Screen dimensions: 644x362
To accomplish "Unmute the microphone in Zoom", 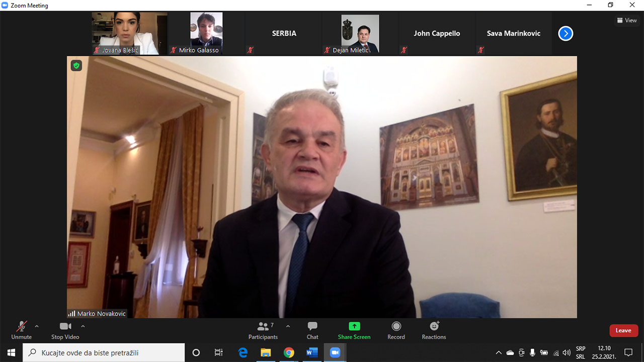I will coord(22,331).
